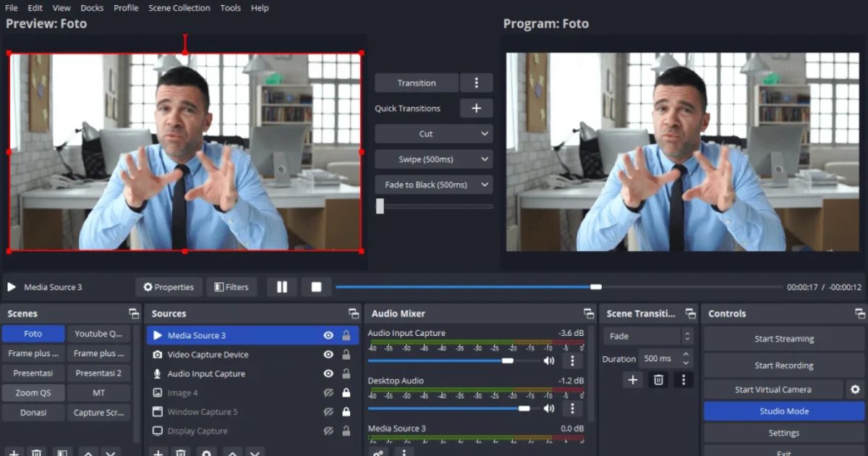Open the File menu
868x456 pixels.
pos(12,8)
